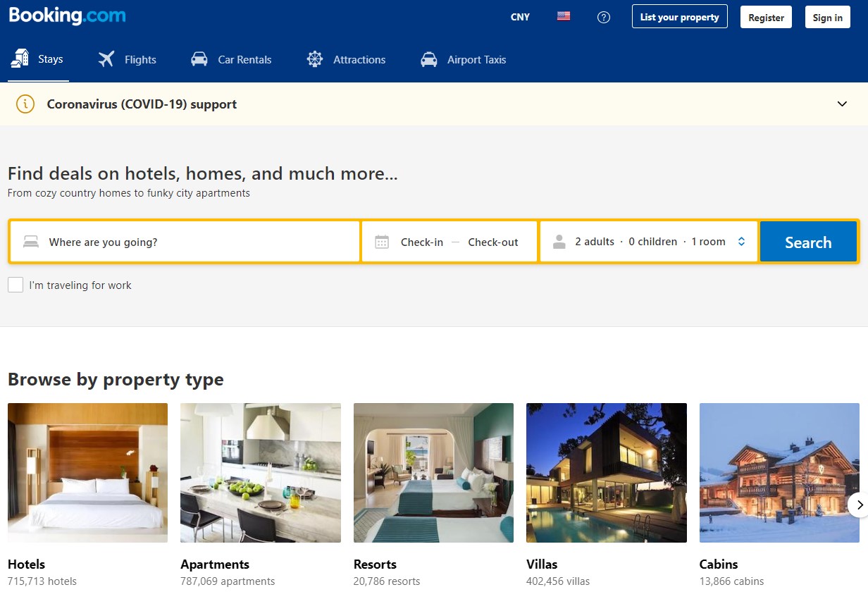The height and width of the screenshot is (599, 868).
Task: Click the calendar icon in date field
Action: coord(382,242)
